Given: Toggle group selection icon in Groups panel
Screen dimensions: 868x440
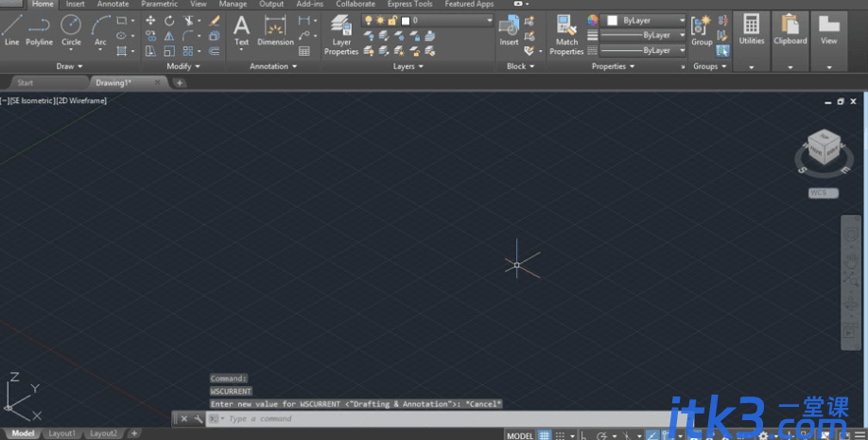Looking at the screenshot, I should [722, 51].
